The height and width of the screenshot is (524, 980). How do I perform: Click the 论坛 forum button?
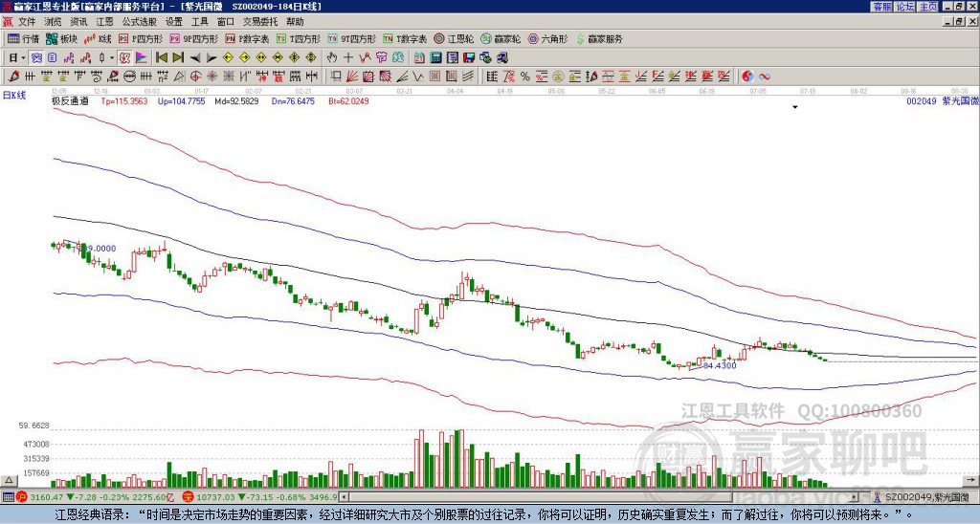pos(905,7)
